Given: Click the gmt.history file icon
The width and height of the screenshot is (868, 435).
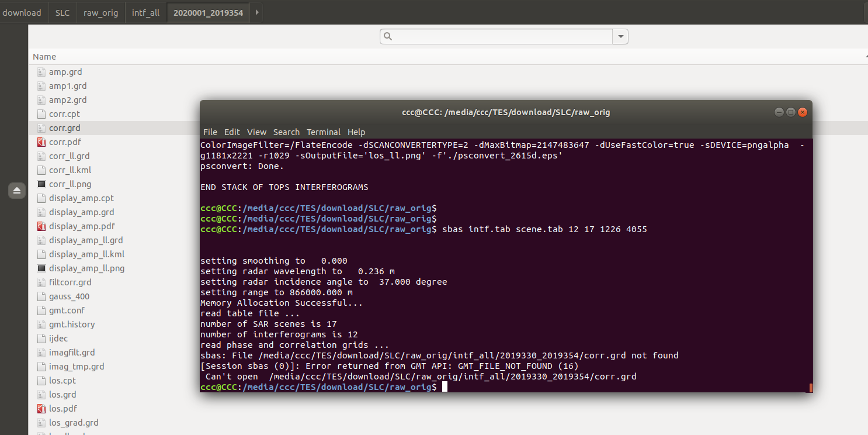Looking at the screenshot, I should coord(41,324).
